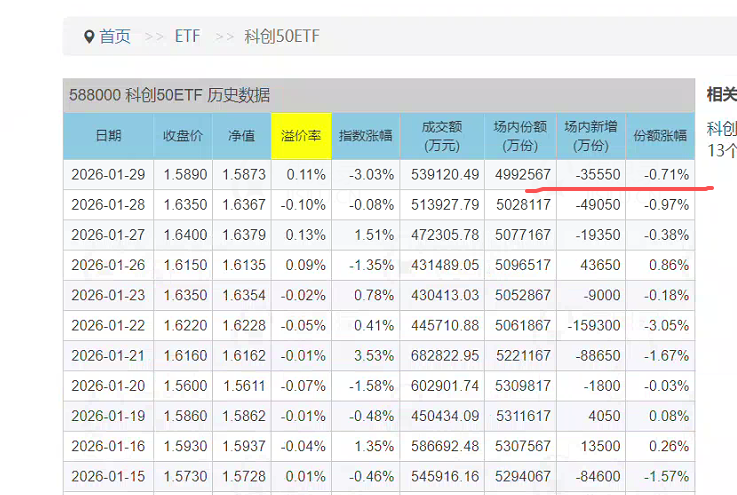Click the 指数涨幅 column header

coord(365,136)
